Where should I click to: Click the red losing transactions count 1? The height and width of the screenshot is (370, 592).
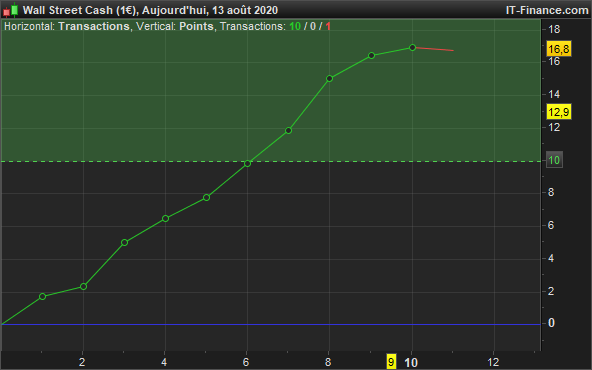coord(328,26)
